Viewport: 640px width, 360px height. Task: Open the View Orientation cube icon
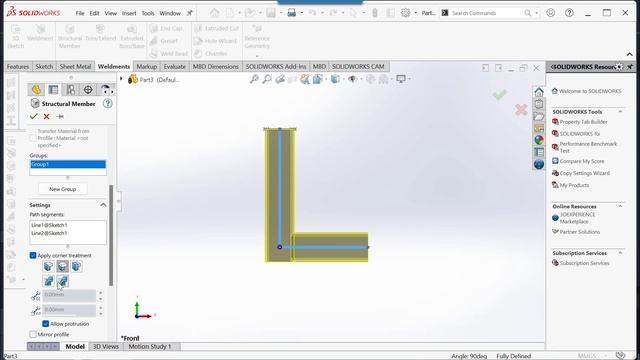click(318, 79)
